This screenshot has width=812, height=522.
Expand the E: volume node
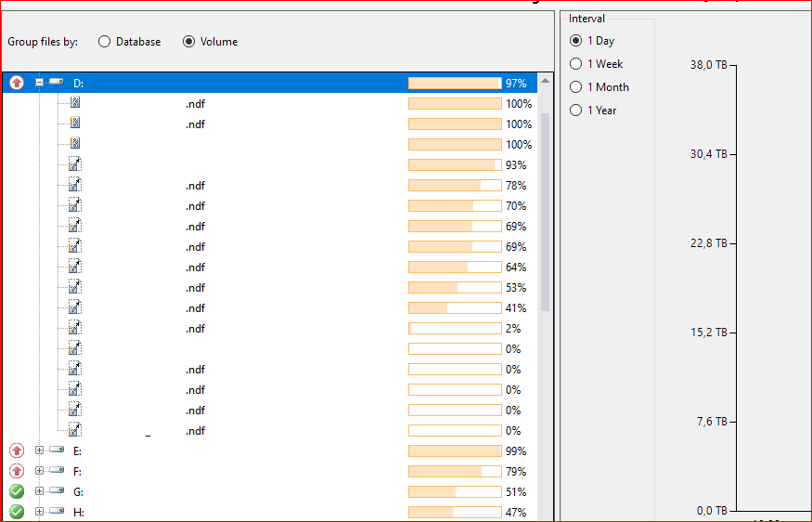tap(40, 450)
